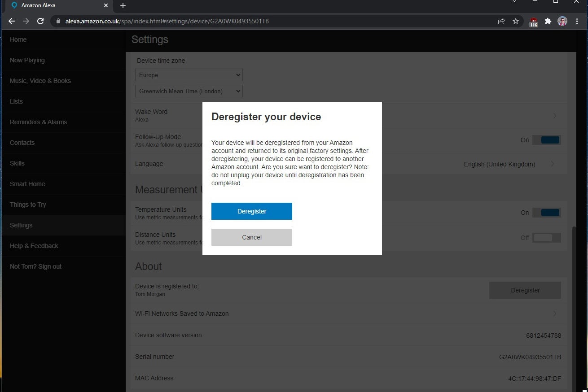Screen dimensions: 588x392
Task: Click the Wake Word setting row
Action: point(349,116)
